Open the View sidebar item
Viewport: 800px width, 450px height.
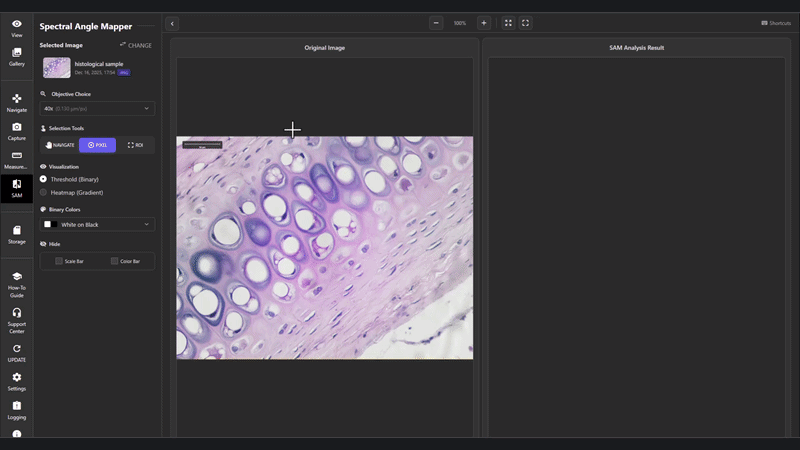click(17, 28)
